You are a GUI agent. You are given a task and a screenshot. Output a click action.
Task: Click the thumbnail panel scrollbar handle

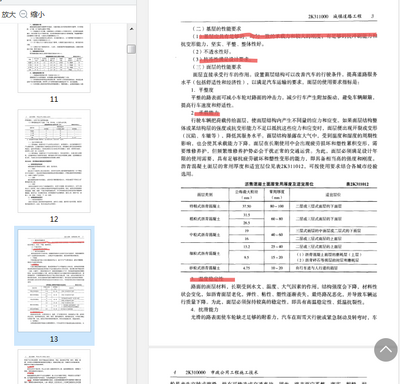(x=131, y=49)
